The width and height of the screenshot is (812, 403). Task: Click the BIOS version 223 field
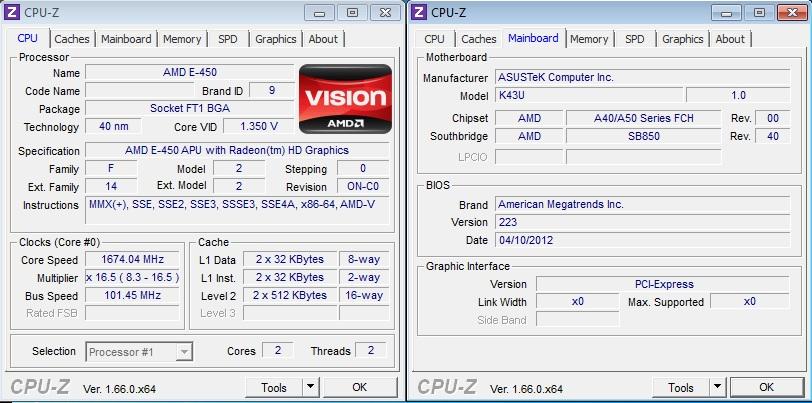pos(642,222)
